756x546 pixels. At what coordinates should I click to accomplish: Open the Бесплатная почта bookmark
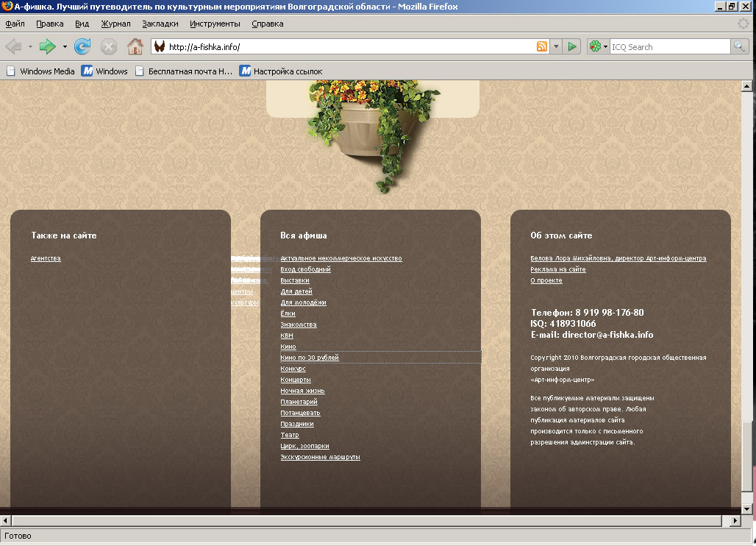pyautogui.click(x=184, y=71)
